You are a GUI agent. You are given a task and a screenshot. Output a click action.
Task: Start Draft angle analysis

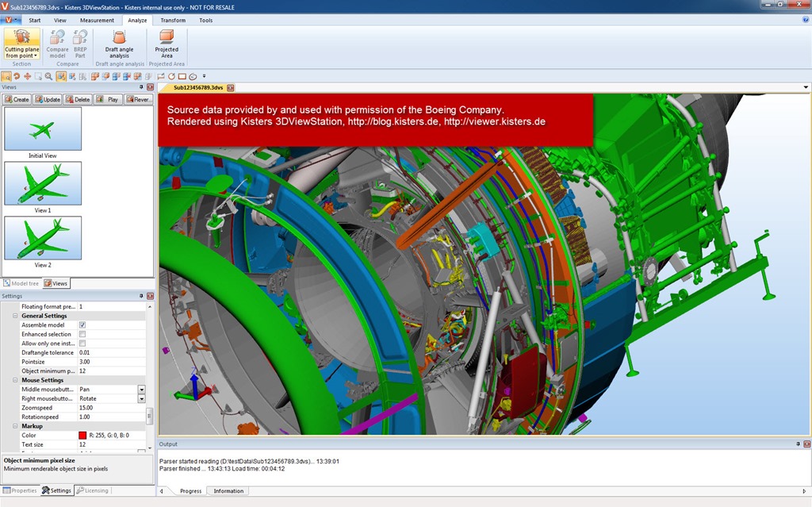[119, 44]
